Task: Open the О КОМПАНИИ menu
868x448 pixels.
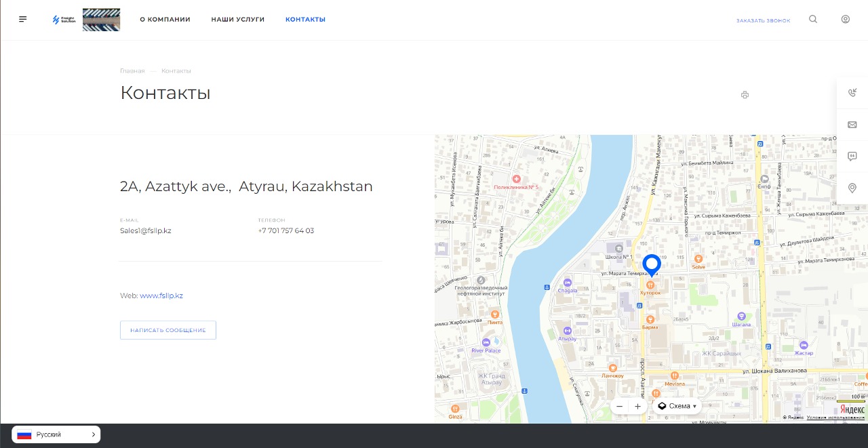Action: pyautogui.click(x=165, y=20)
